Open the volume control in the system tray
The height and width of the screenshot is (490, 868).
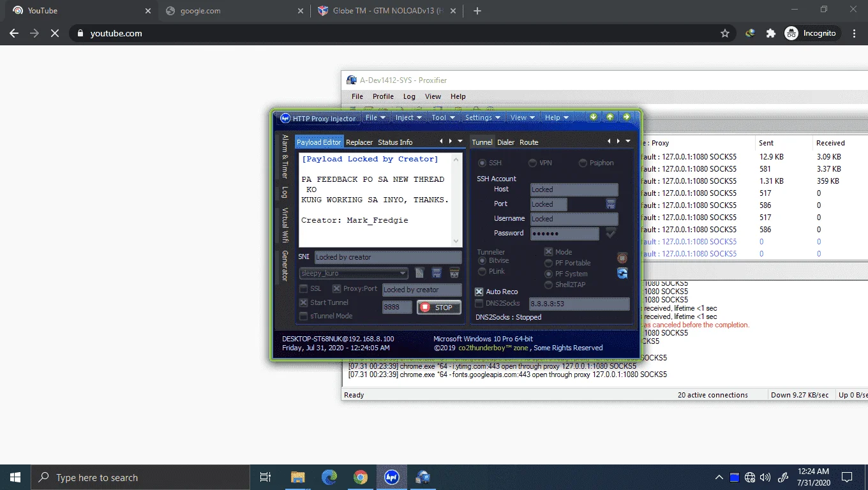(765, 477)
